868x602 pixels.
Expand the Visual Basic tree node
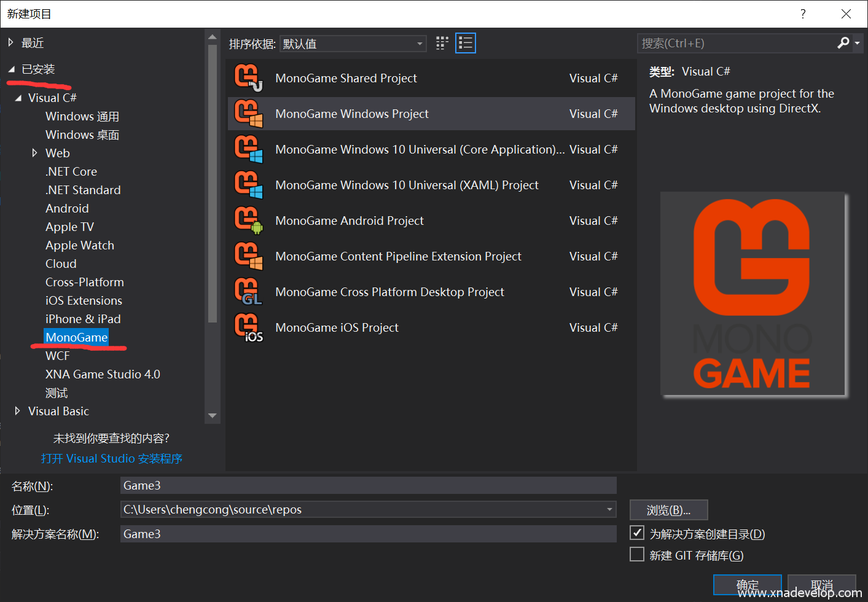tap(17, 411)
